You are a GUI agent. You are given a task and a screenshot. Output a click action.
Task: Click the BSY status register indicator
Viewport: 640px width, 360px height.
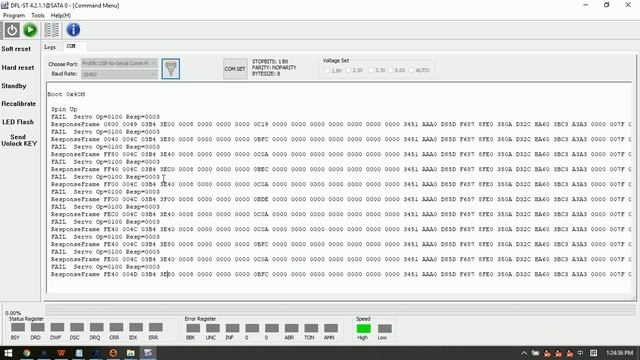pos(18,327)
